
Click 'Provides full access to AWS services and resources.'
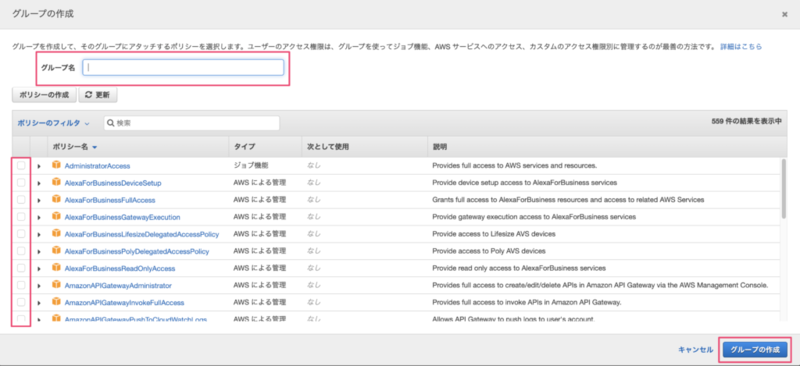(x=515, y=166)
